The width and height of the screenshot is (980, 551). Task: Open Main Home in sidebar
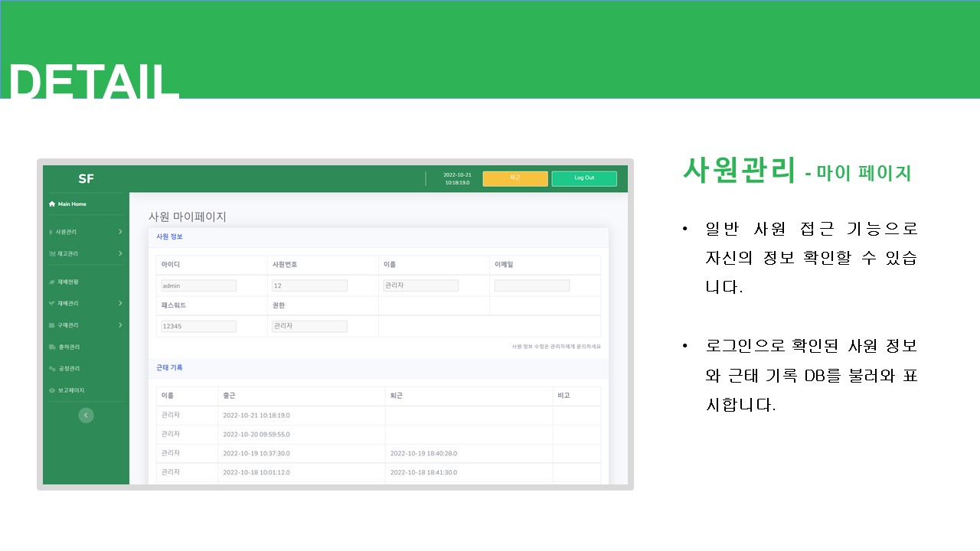coord(72,204)
